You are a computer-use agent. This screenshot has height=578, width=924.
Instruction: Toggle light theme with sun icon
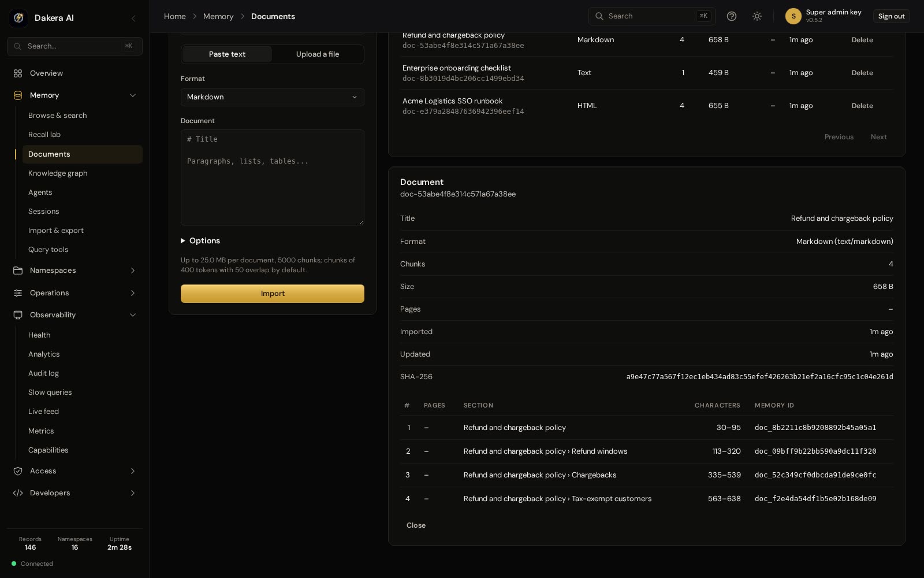coord(757,16)
